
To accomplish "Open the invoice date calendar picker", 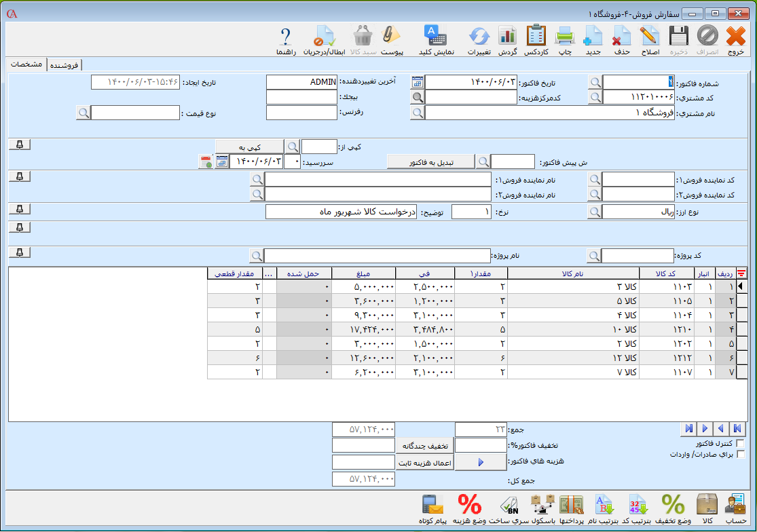I will pos(418,82).
